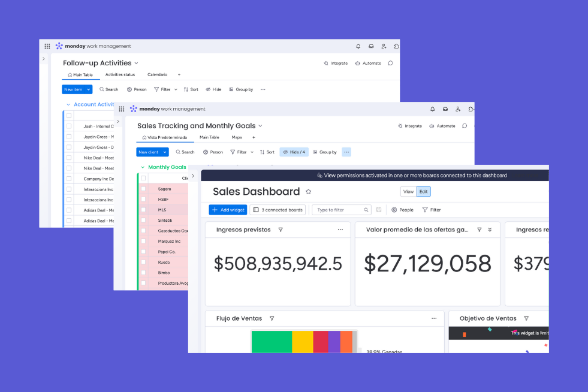Check the Company Inc row checkbox
The image size is (588, 392).
coord(69,179)
